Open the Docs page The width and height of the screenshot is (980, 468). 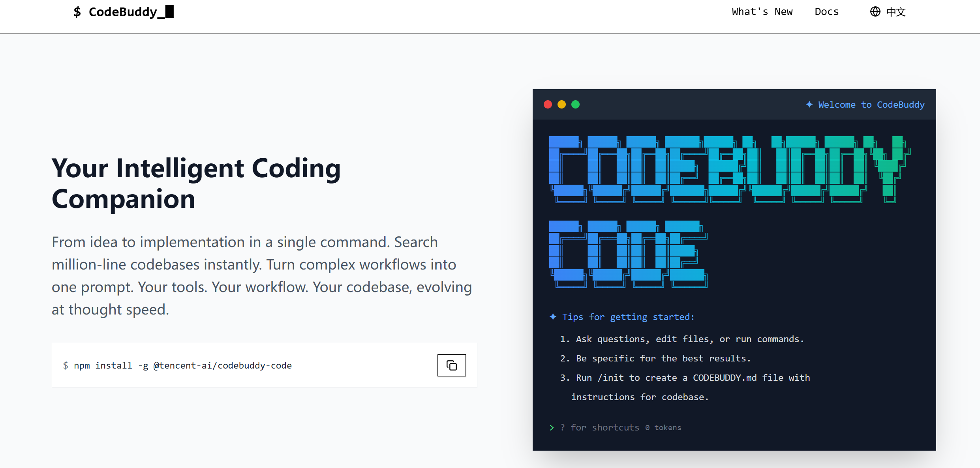pyautogui.click(x=826, y=12)
